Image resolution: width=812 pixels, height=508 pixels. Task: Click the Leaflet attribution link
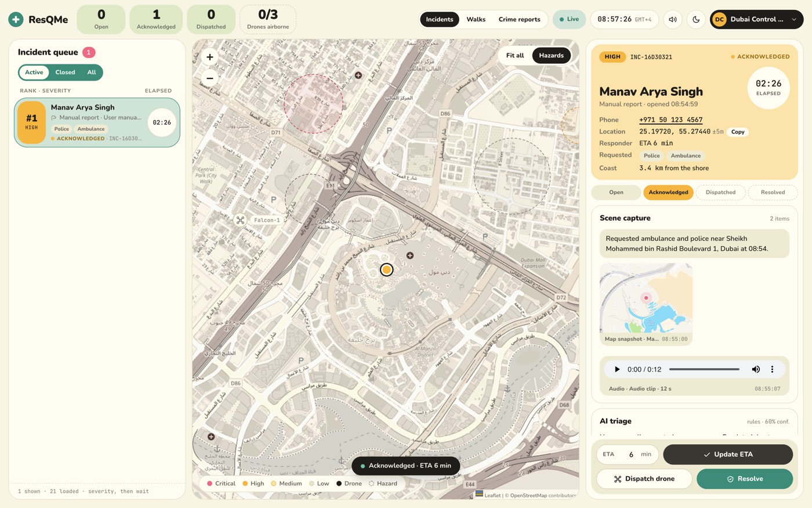click(492, 495)
